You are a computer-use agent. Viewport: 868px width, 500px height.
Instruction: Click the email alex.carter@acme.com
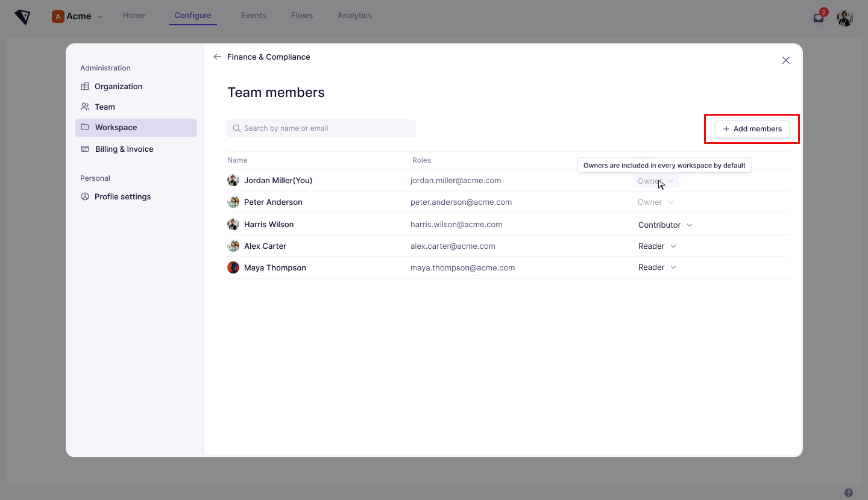(453, 246)
